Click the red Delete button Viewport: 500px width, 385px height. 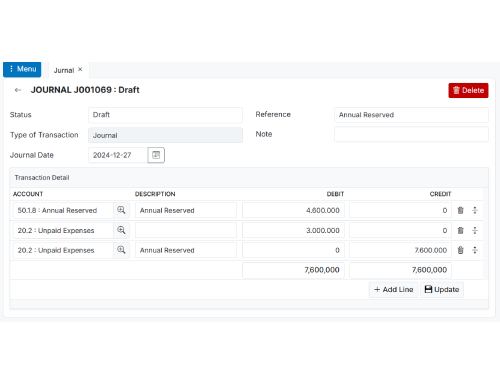(x=468, y=90)
